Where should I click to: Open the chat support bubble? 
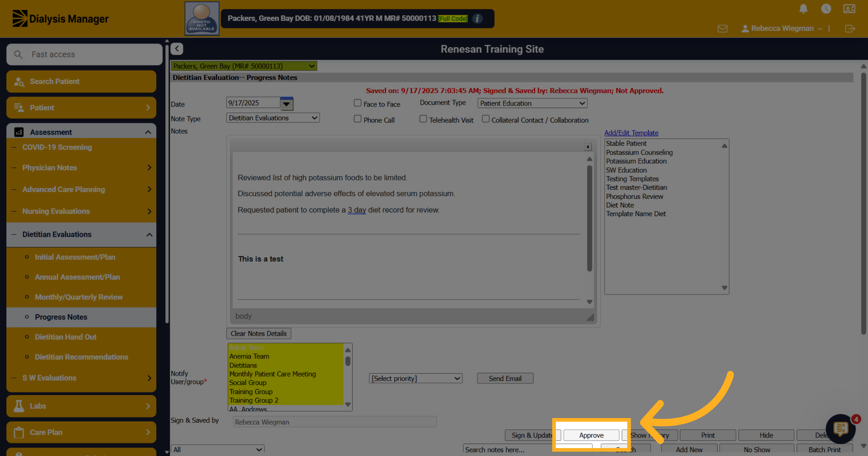coord(841,429)
